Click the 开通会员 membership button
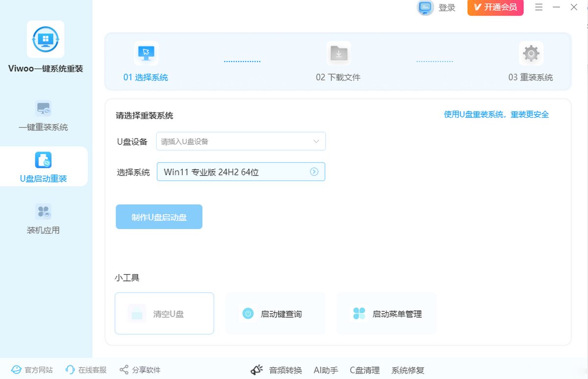Screen dimensions: 588x379 pyautogui.click(x=495, y=7)
